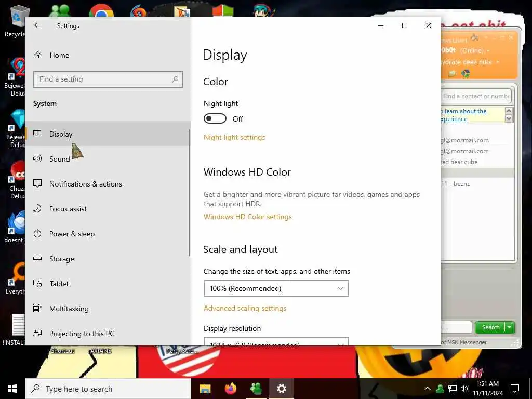The width and height of the screenshot is (532, 399).
Task: Click the taskbar Type here to search box
Action: click(x=108, y=389)
